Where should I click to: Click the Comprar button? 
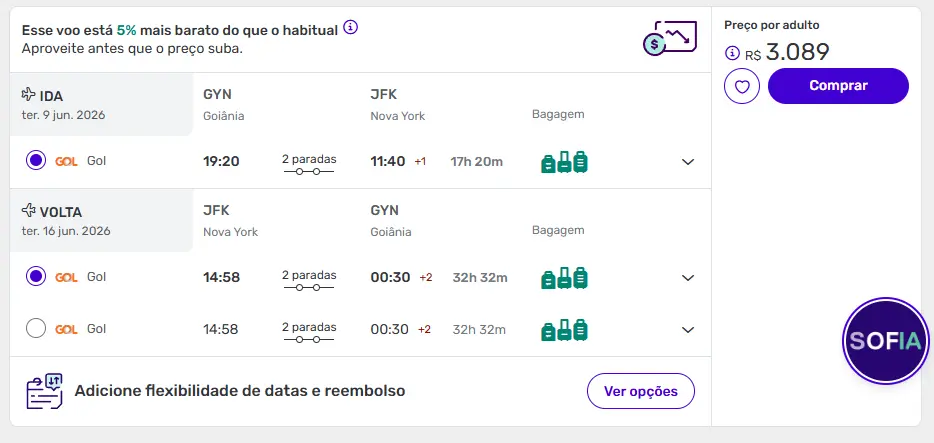click(838, 86)
